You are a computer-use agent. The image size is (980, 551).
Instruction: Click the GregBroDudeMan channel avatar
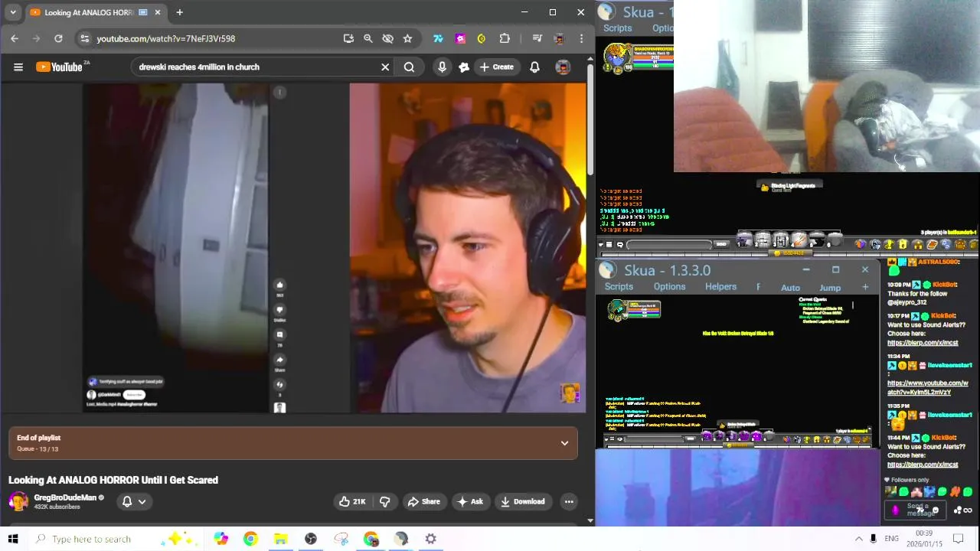click(18, 502)
